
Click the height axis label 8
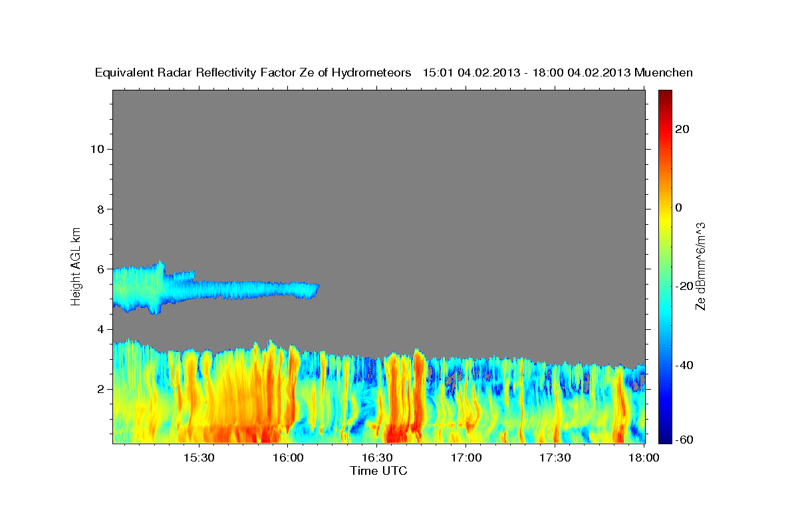tap(100, 209)
